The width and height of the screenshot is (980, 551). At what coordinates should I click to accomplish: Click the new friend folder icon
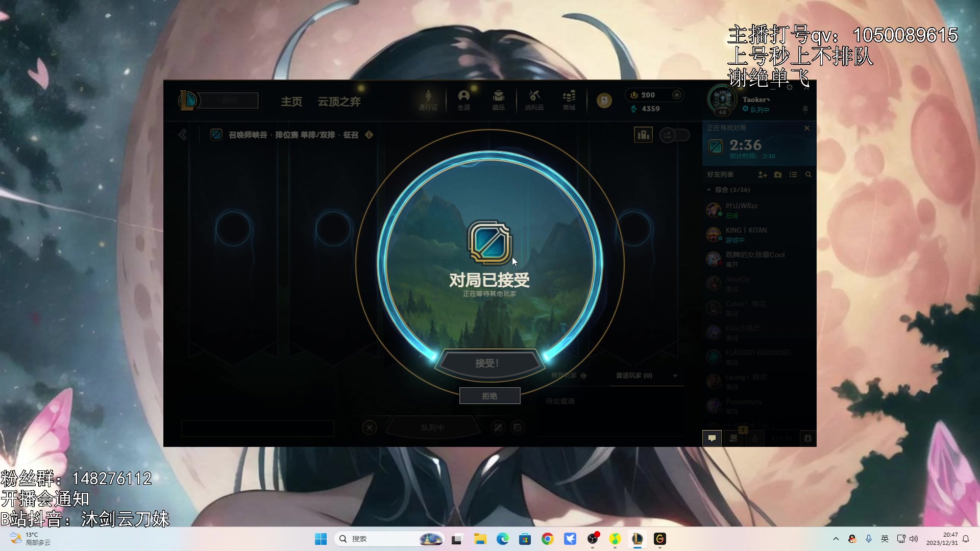778,174
